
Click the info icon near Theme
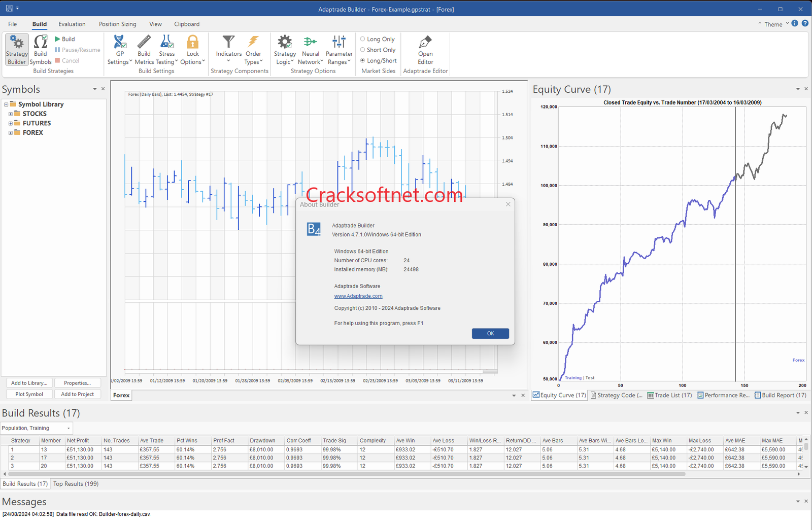tap(795, 23)
